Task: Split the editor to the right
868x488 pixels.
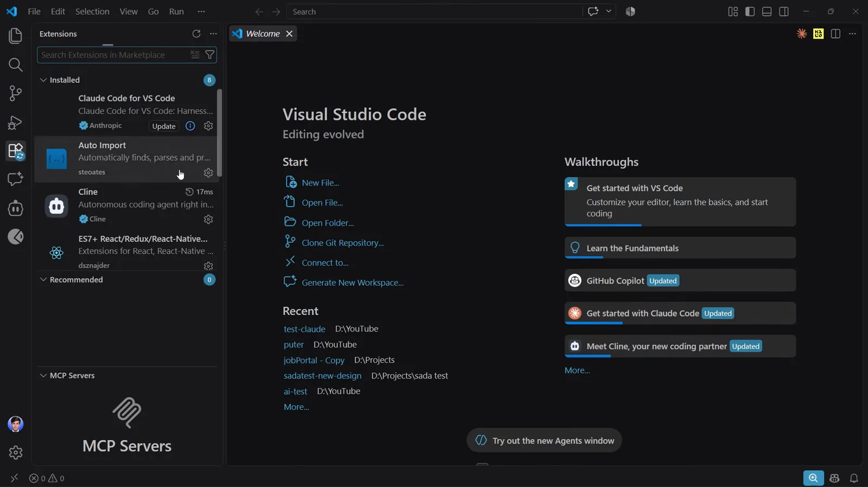Action: pos(835,34)
